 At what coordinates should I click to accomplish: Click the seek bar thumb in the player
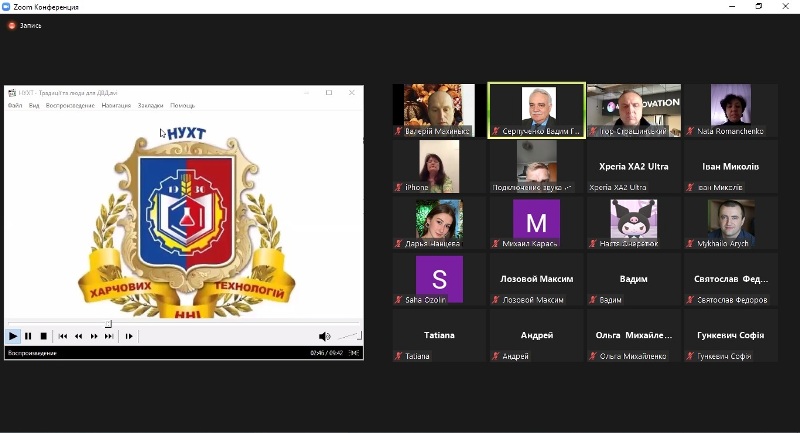pos(108,324)
